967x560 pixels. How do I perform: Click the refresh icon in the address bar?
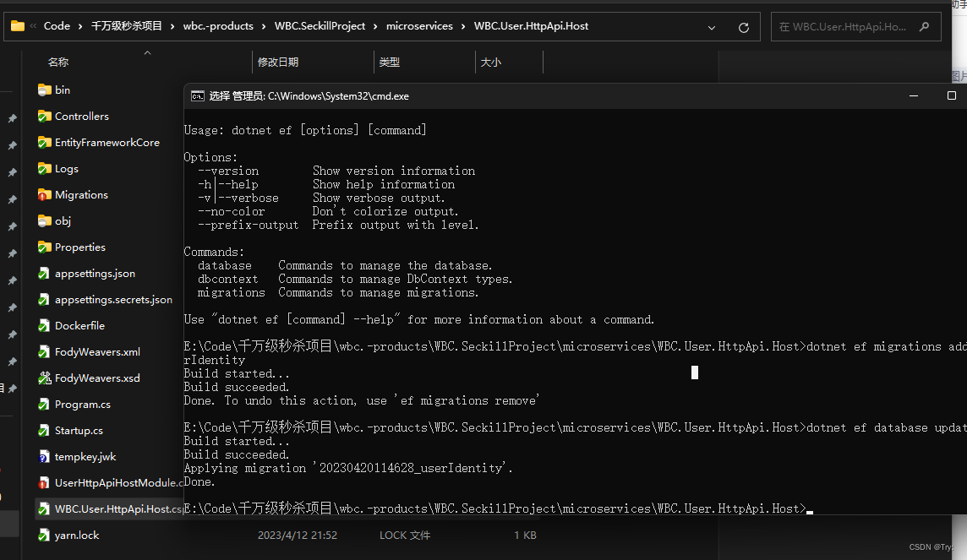743,26
